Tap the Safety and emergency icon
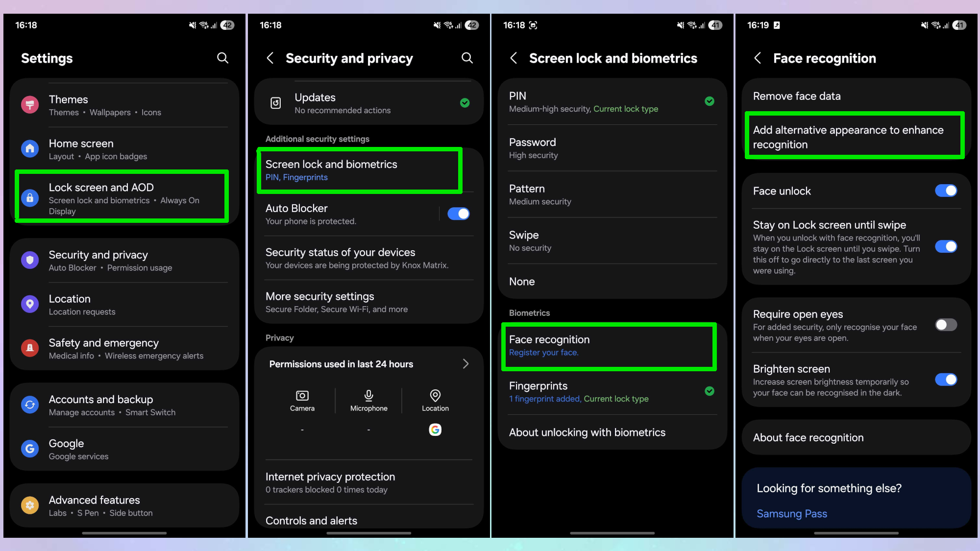 tap(30, 348)
